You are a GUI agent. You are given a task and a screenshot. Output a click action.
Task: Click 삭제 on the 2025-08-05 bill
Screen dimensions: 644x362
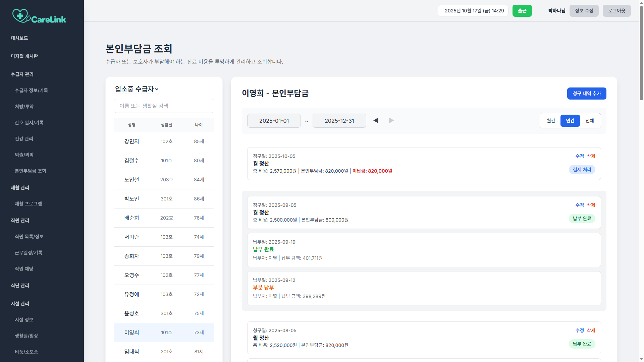pos(591,330)
